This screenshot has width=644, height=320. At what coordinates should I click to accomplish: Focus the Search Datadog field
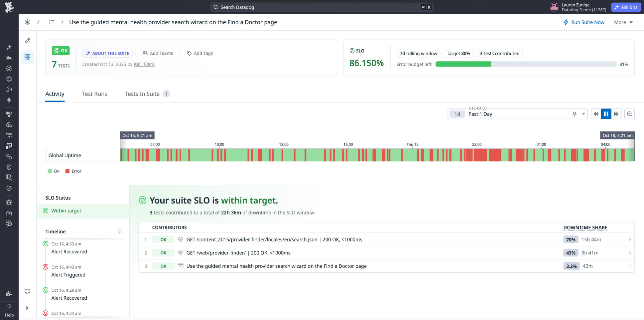(x=322, y=7)
